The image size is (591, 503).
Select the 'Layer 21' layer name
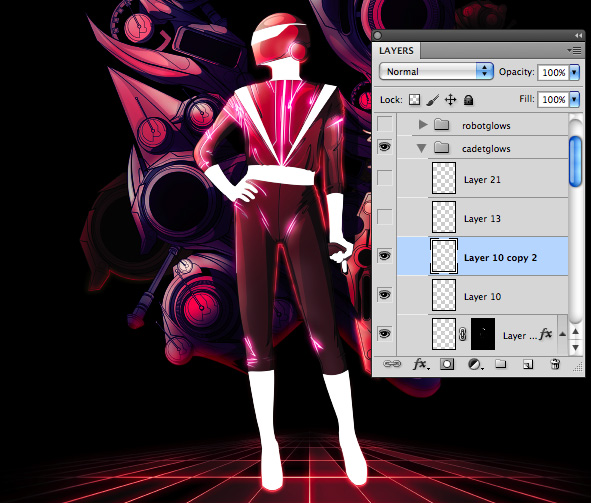[x=482, y=180]
